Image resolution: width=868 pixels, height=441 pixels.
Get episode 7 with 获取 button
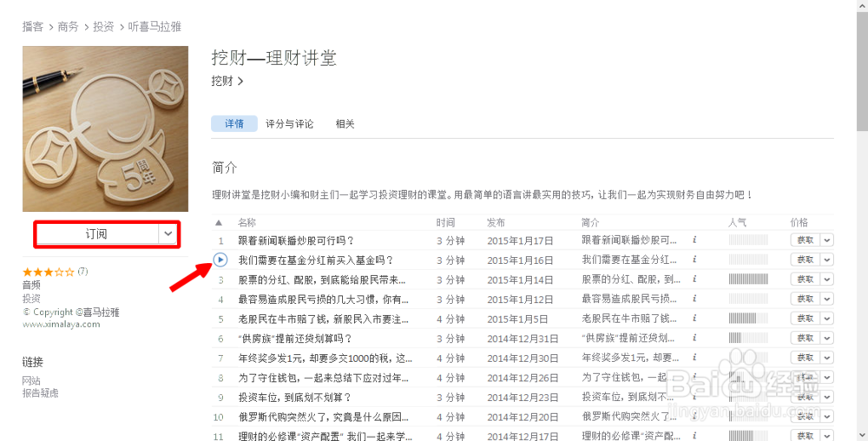click(806, 358)
